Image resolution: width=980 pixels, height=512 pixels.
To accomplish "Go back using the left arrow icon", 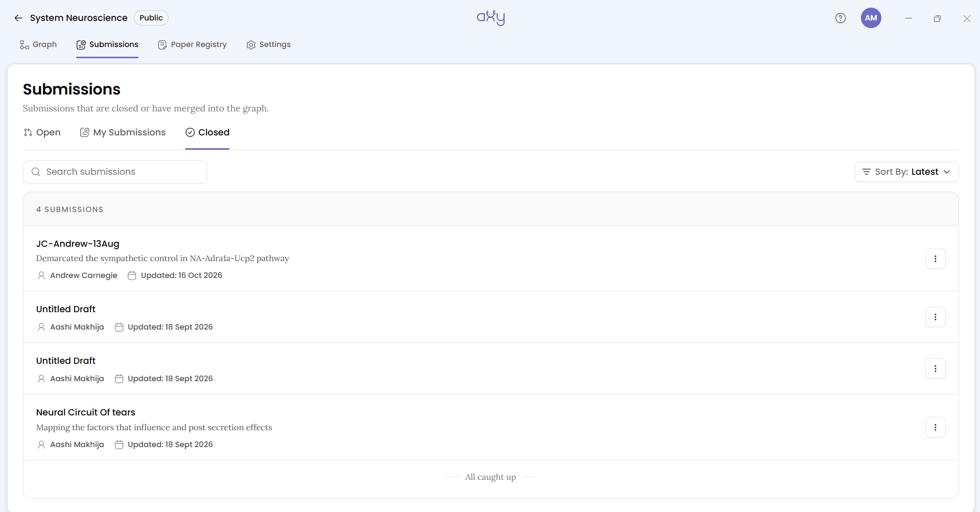I will pos(18,18).
